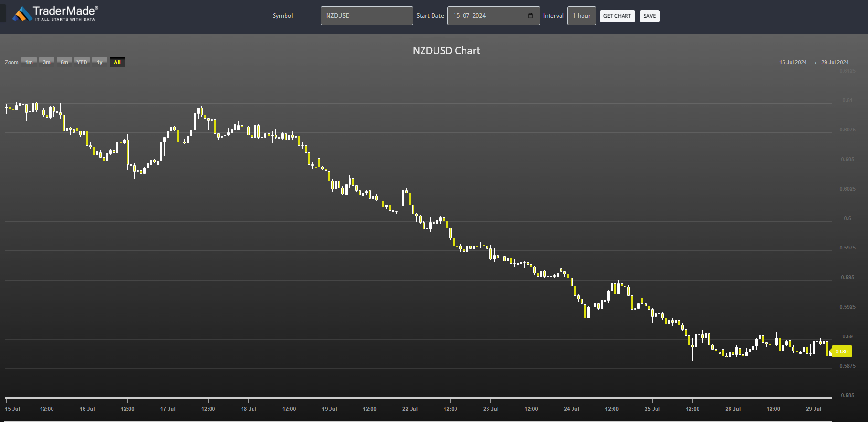Open the Interval dropdown showing 1 hour
Viewport: 868px width, 422px height.
pyautogui.click(x=582, y=16)
